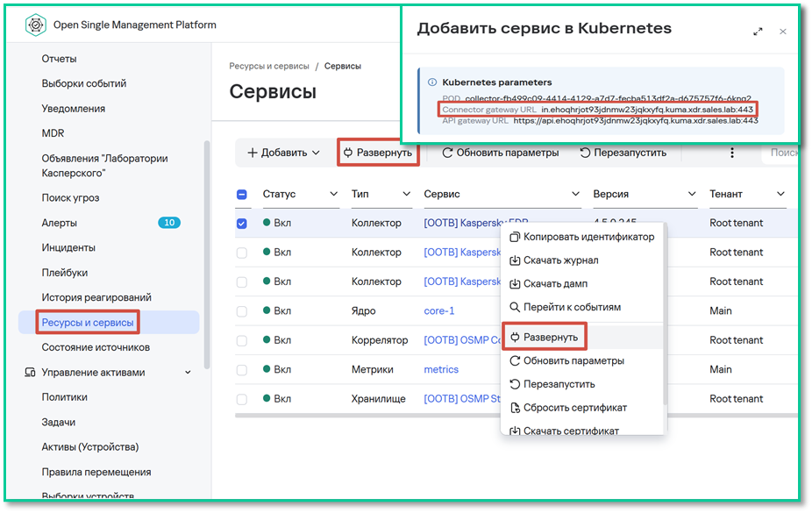Click certificate icon next to Сбросить сертификат
Image resolution: width=812 pixels, height=513 pixels.
pos(515,408)
